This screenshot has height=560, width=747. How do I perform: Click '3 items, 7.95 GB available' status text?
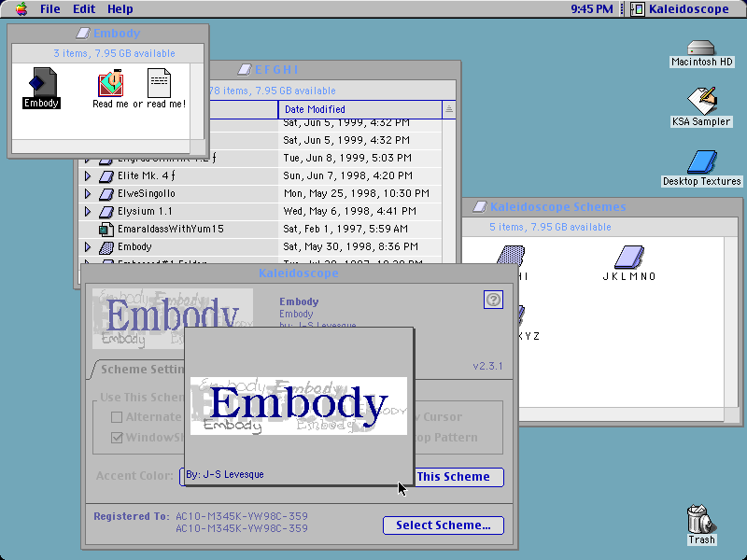(x=114, y=53)
